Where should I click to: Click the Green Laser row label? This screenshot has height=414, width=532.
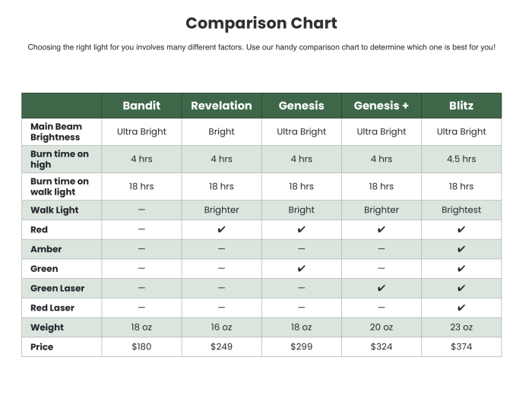pyautogui.click(x=58, y=289)
